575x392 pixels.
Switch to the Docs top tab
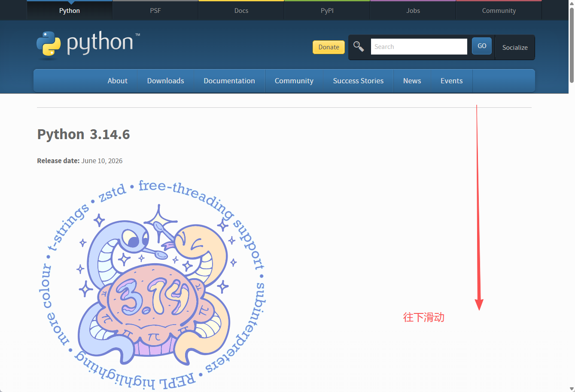[241, 10]
